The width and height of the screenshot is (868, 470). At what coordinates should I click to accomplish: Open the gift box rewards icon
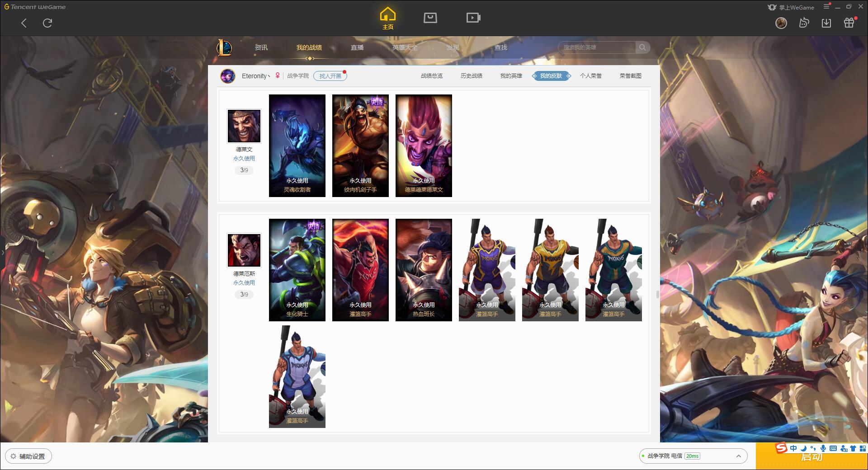849,23
